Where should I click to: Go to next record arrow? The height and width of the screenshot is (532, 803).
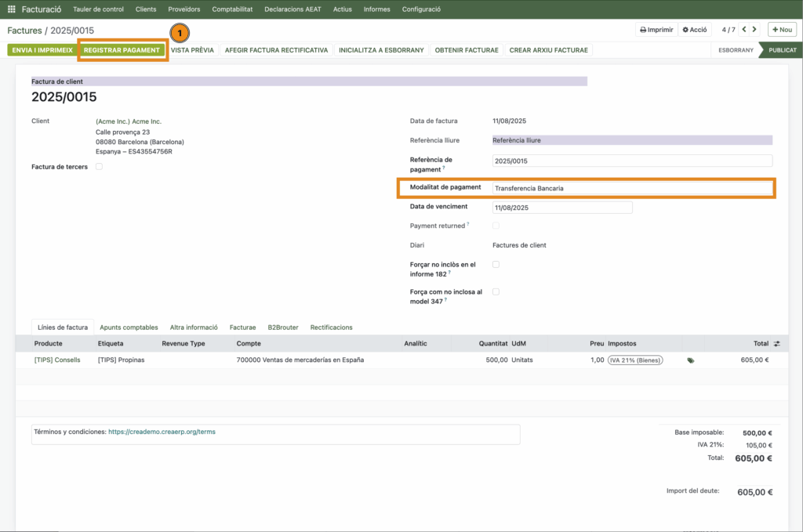pos(754,30)
